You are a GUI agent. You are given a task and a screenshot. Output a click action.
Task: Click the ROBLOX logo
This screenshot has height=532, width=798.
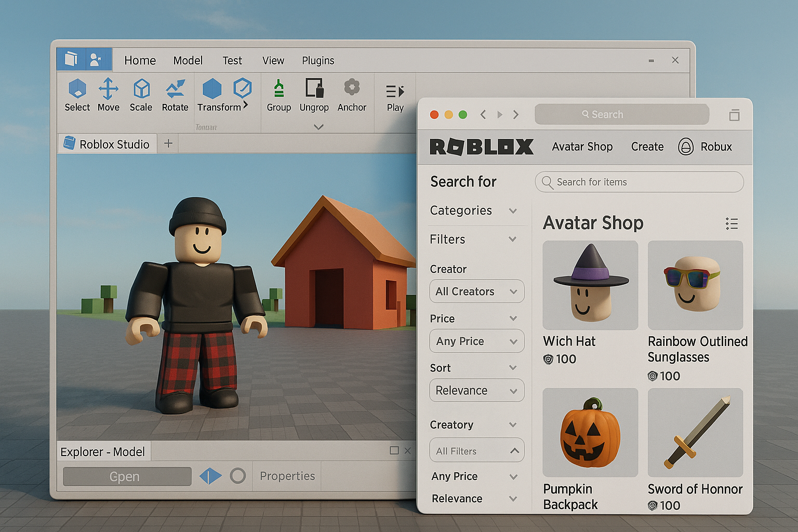point(482,147)
